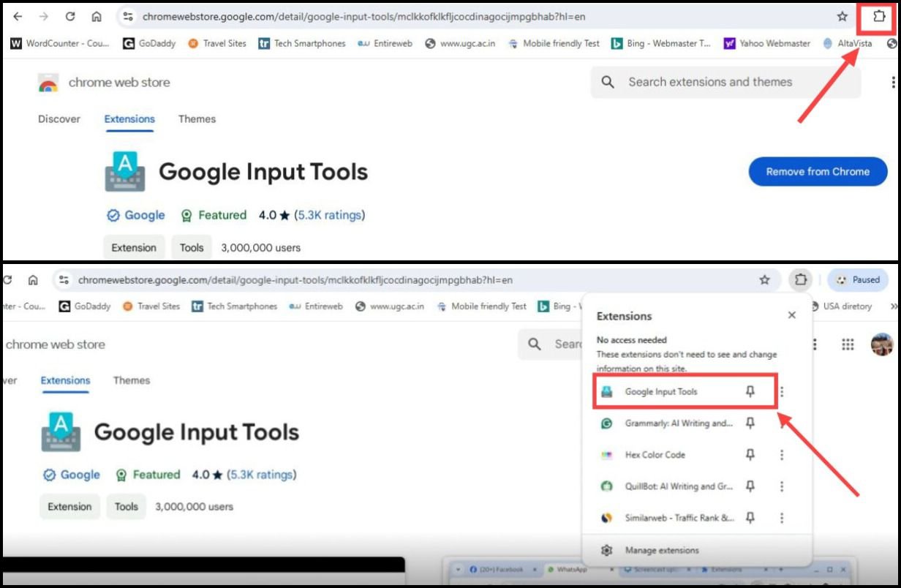Pin Hex Color Code to the toolbar
The image size is (901, 588).
750,455
